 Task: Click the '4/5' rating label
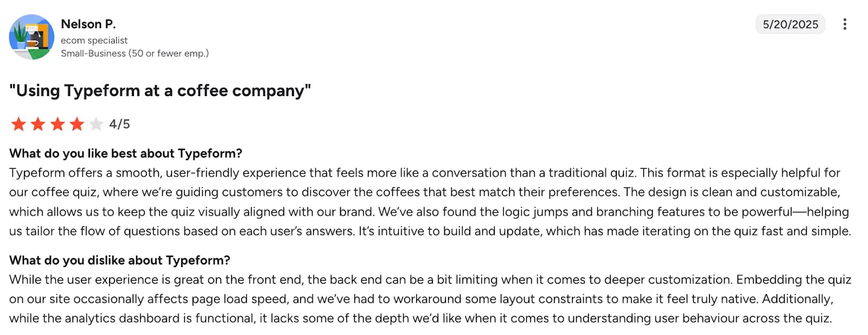click(119, 124)
